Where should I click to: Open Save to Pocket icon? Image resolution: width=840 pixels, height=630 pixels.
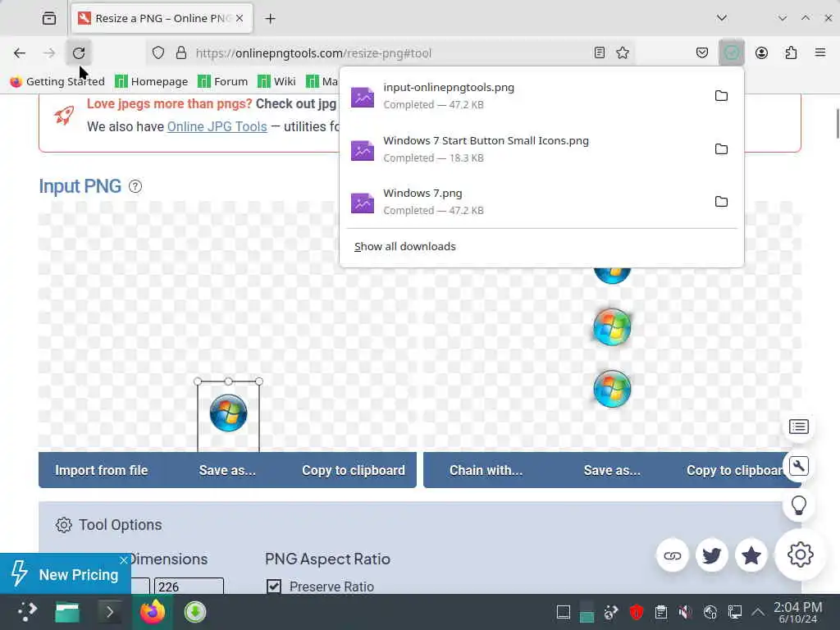tap(702, 52)
